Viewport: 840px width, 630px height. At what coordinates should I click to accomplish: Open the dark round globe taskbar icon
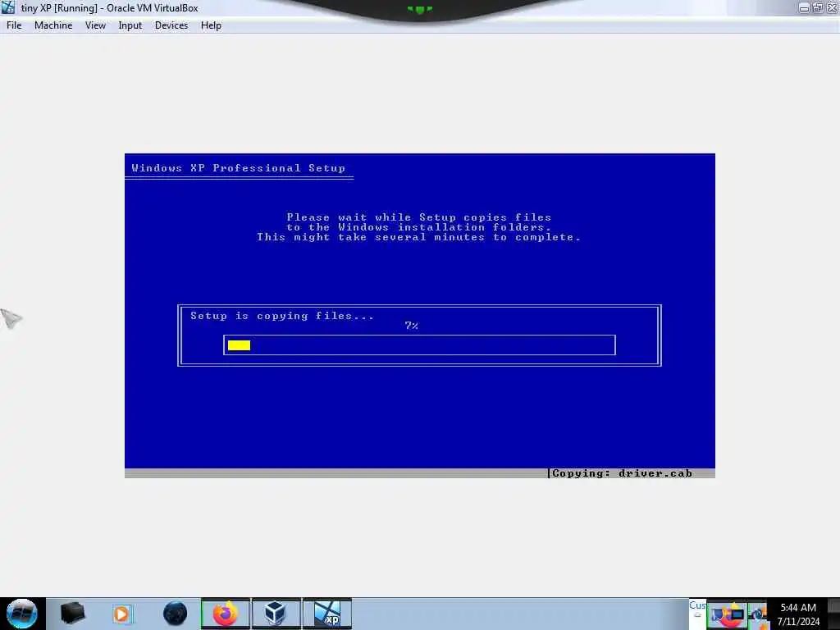tap(176, 614)
